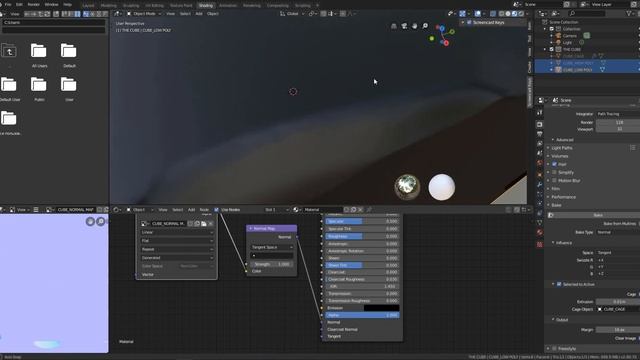Open the Public folder
The width and height of the screenshot is (640, 360).
pyautogui.click(x=39, y=84)
